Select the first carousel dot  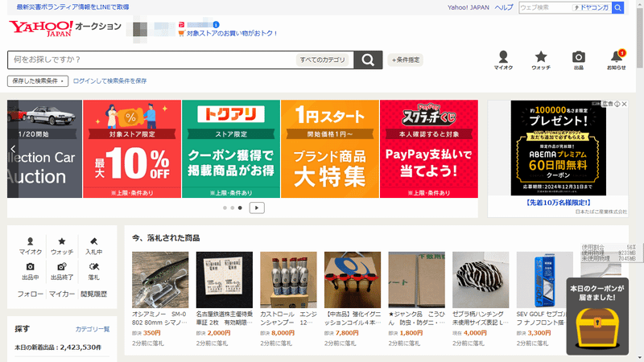pos(225,208)
